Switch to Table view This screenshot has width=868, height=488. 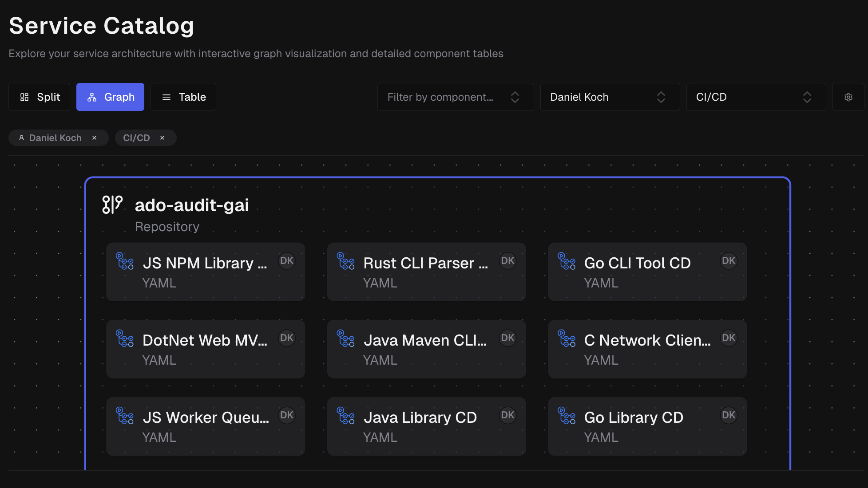183,97
